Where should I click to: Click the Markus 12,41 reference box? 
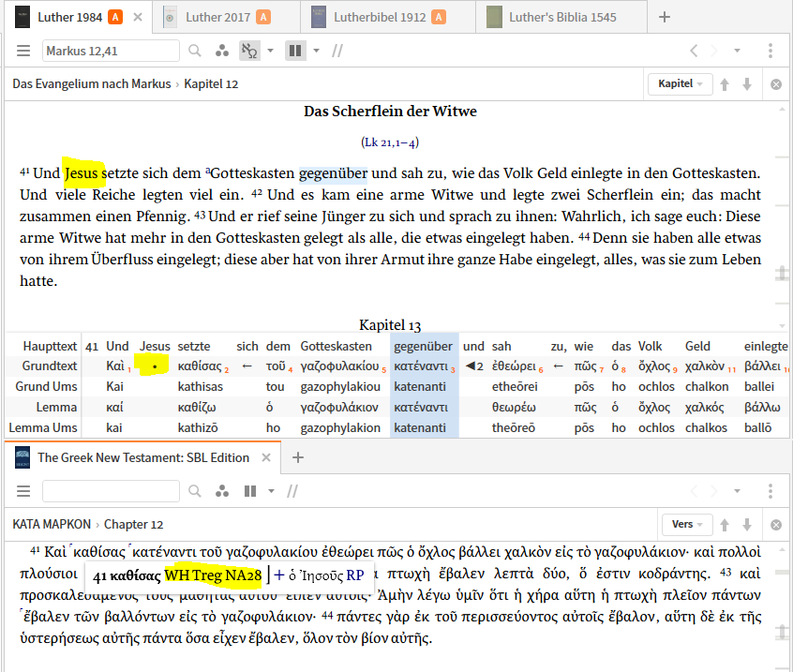(111, 51)
